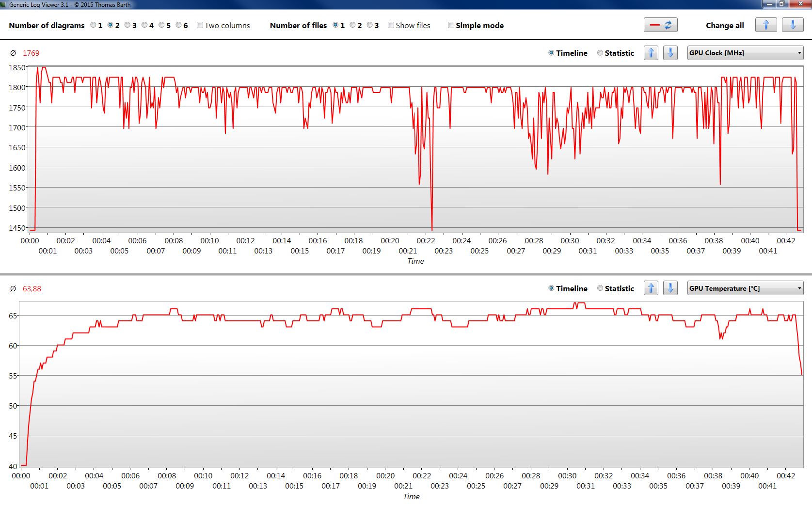812x505 pixels.
Task: Select Timeline for GPU Clock diagram
Action: (551, 53)
